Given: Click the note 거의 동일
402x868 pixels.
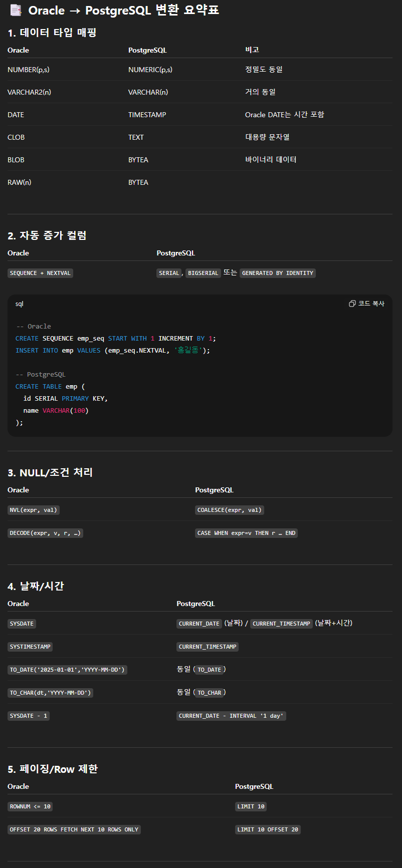Looking at the screenshot, I should (260, 92).
